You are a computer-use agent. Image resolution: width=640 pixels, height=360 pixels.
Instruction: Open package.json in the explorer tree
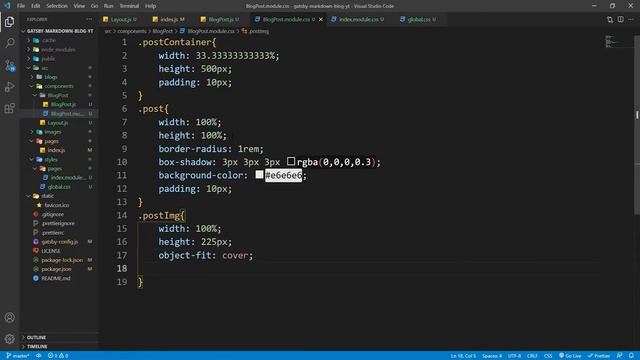pyautogui.click(x=56, y=269)
